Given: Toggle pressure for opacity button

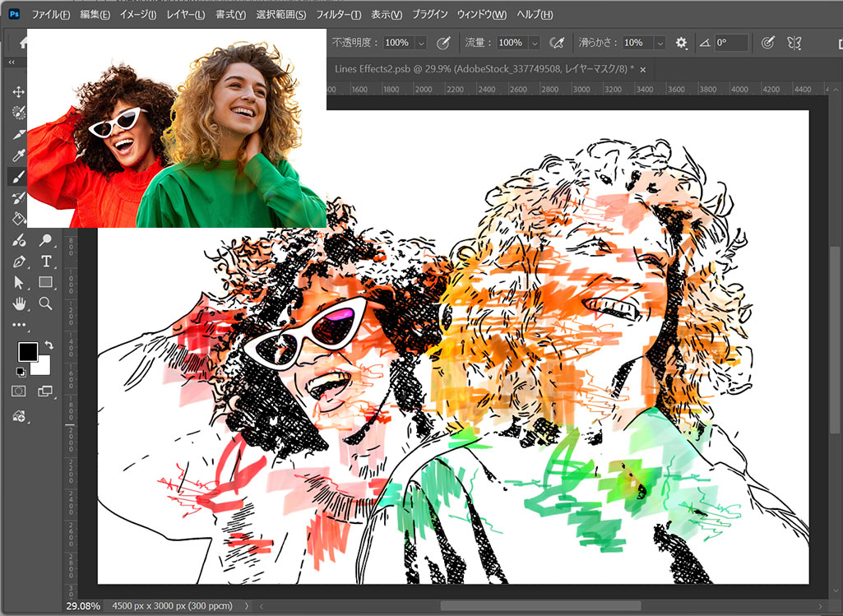Looking at the screenshot, I should (443, 43).
